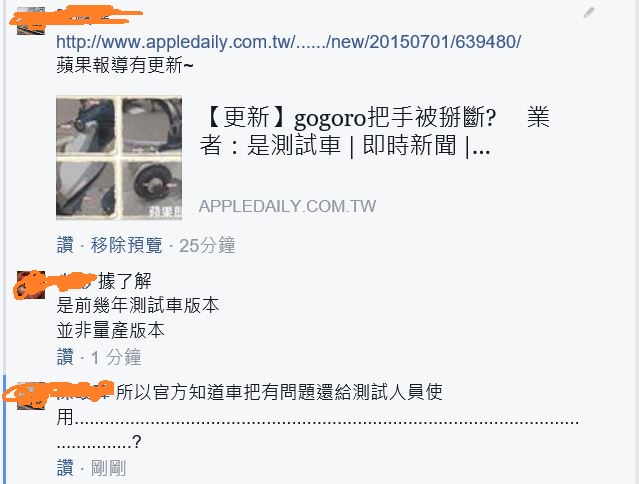Open the third commenter's avatar near 所以官方
This screenshot has height=484, width=639.
coord(31,396)
